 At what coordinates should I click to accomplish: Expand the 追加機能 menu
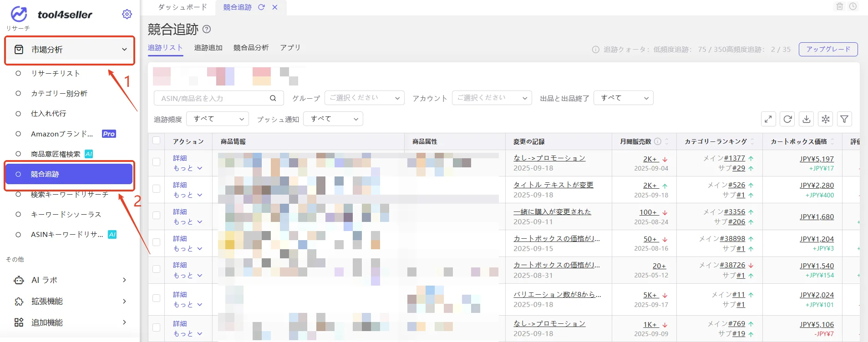pos(124,322)
